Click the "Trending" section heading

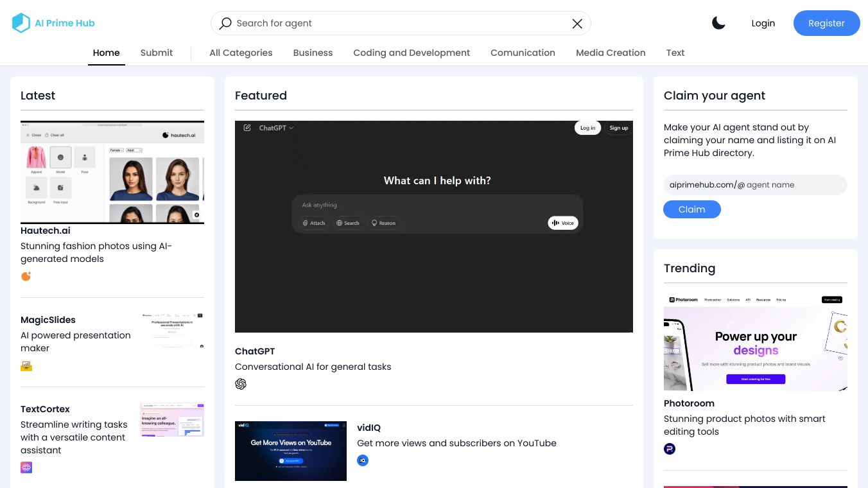[690, 268]
